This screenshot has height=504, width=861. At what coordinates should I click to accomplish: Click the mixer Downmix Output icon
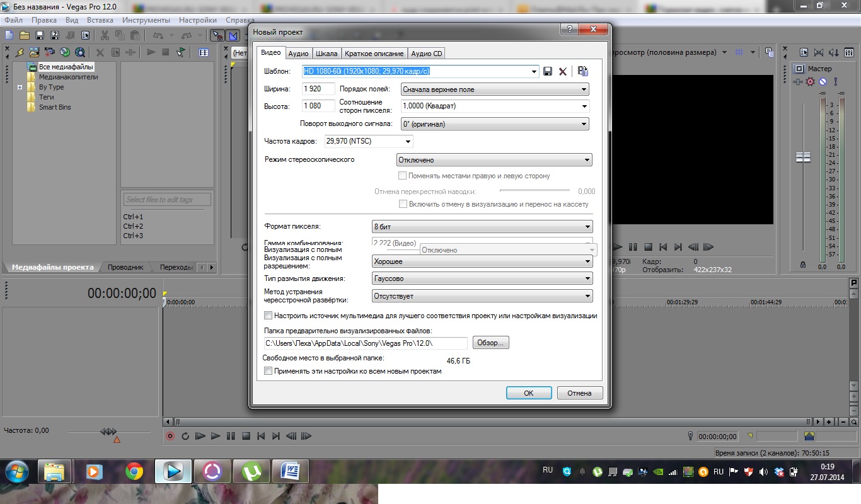tap(819, 52)
